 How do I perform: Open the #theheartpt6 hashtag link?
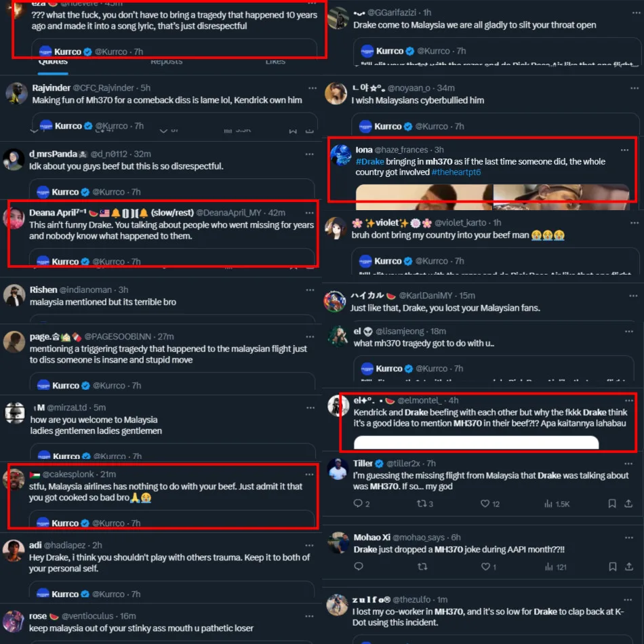(456, 172)
